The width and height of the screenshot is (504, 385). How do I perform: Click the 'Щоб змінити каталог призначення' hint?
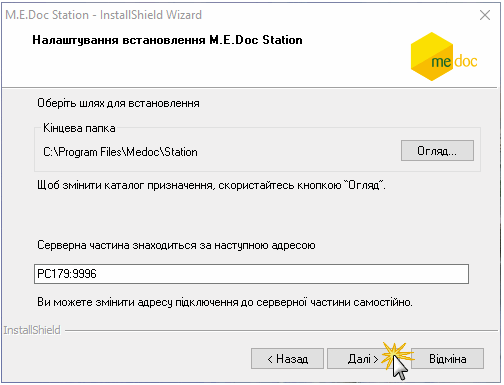click(211, 185)
